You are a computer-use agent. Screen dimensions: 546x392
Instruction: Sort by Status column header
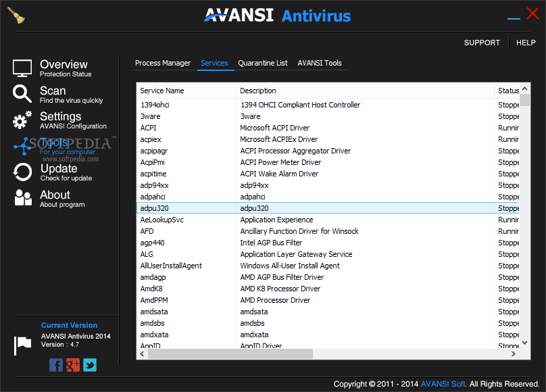pos(507,91)
